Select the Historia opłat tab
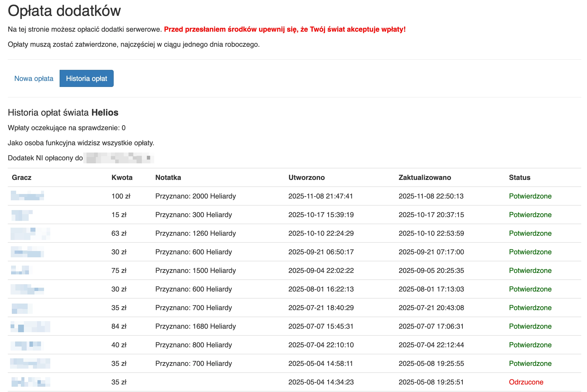Screen dimensions: 587x392 87,79
